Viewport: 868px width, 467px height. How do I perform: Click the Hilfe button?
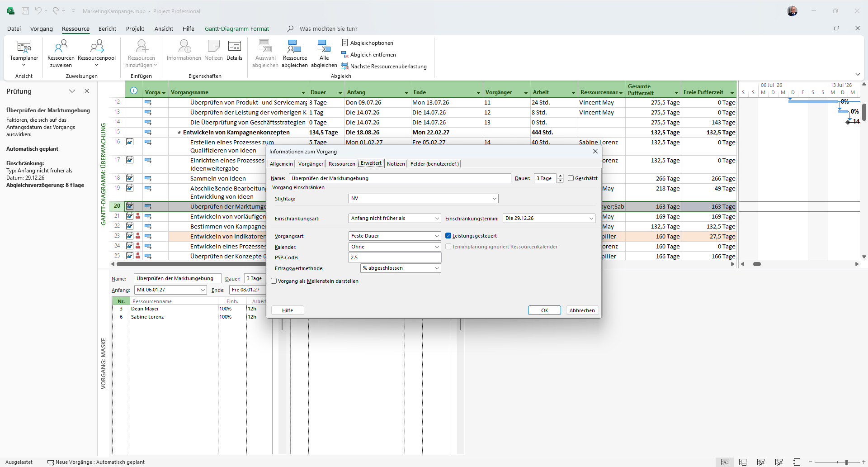click(288, 310)
